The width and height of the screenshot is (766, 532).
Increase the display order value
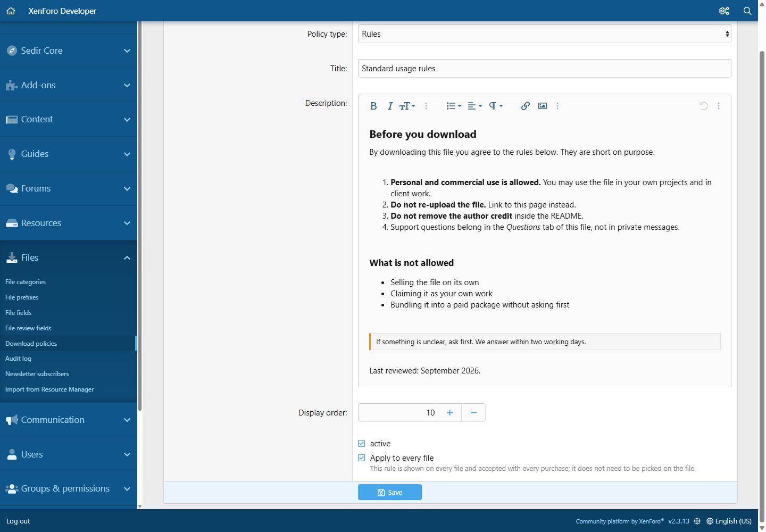pyautogui.click(x=449, y=413)
